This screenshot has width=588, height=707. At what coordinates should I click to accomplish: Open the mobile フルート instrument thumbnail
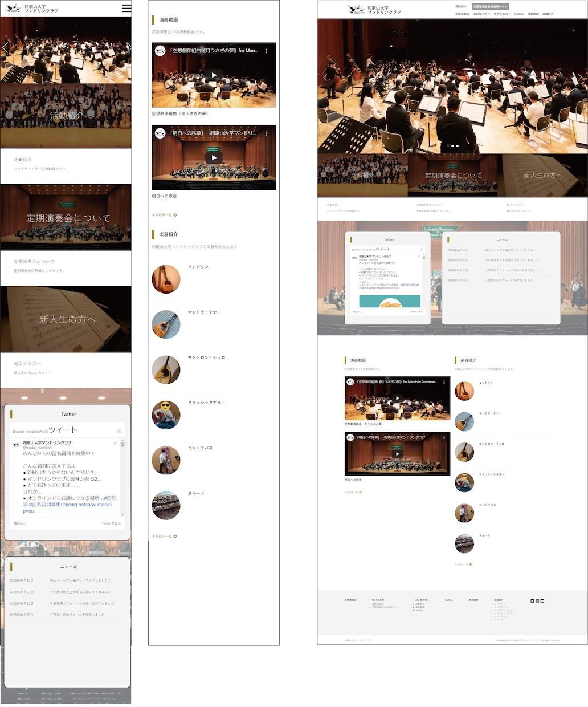pos(166,505)
